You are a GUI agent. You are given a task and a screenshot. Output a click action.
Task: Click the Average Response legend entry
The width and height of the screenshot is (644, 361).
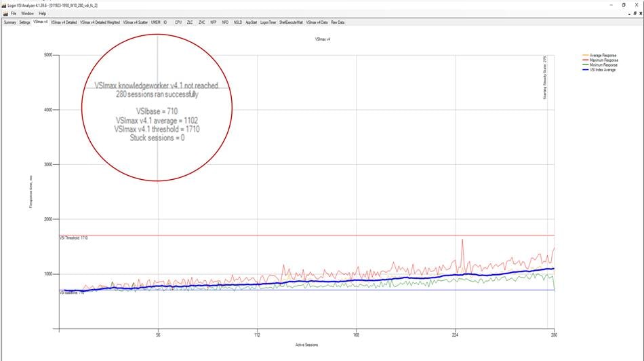point(600,55)
